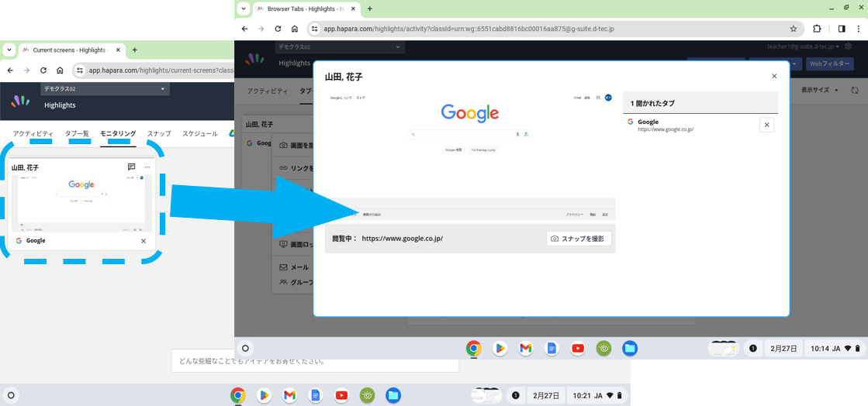Click Hapara logo in left window
Viewport: 868px width, 406px height.
point(20,101)
